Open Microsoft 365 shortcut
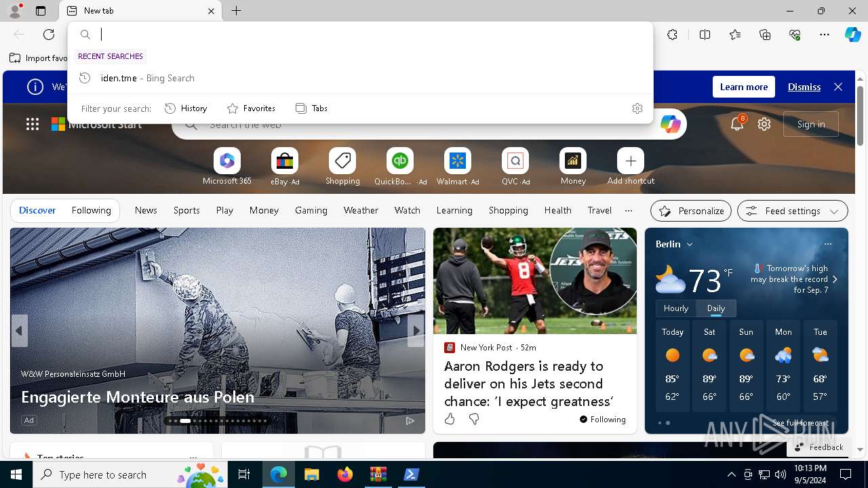 pyautogui.click(x=227, y=167)
